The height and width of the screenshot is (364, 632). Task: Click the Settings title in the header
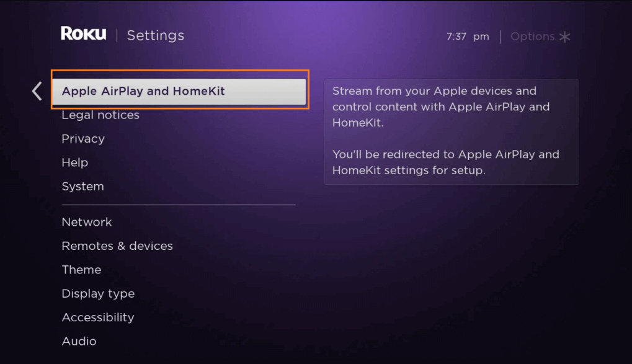coord(156,35)
